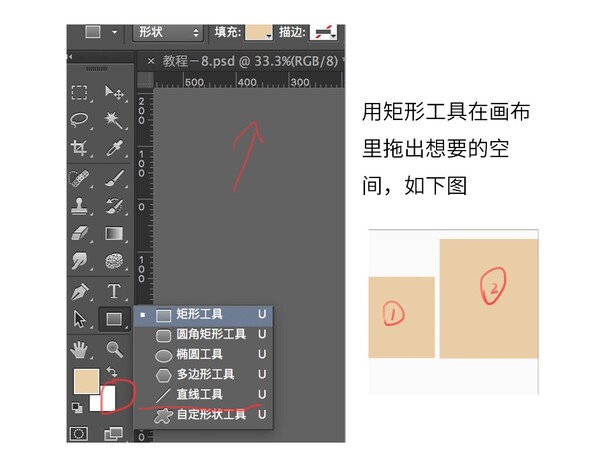Select the Eyedropper tool

pos(114,148)
